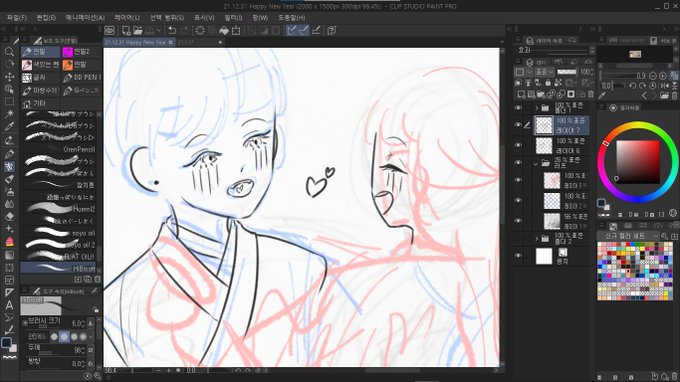Click the navigator preview thumbnail
Screen dimensions: 680x382
pyautogui.click(x=635, y=54)
